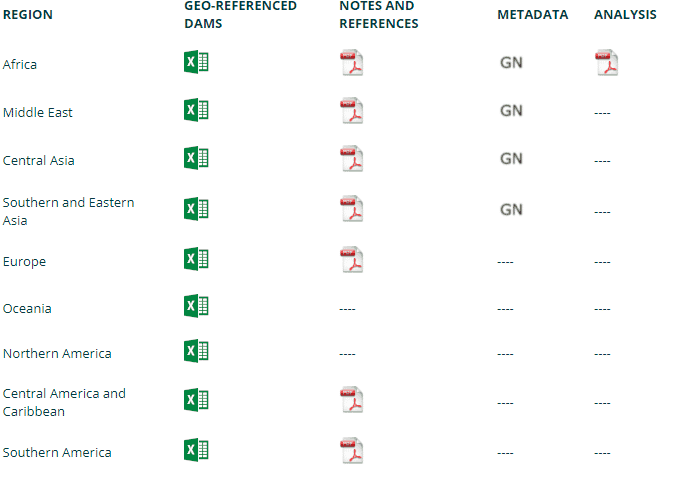Follow the Africa GN metadata link
674x484 pixels.
511,63
